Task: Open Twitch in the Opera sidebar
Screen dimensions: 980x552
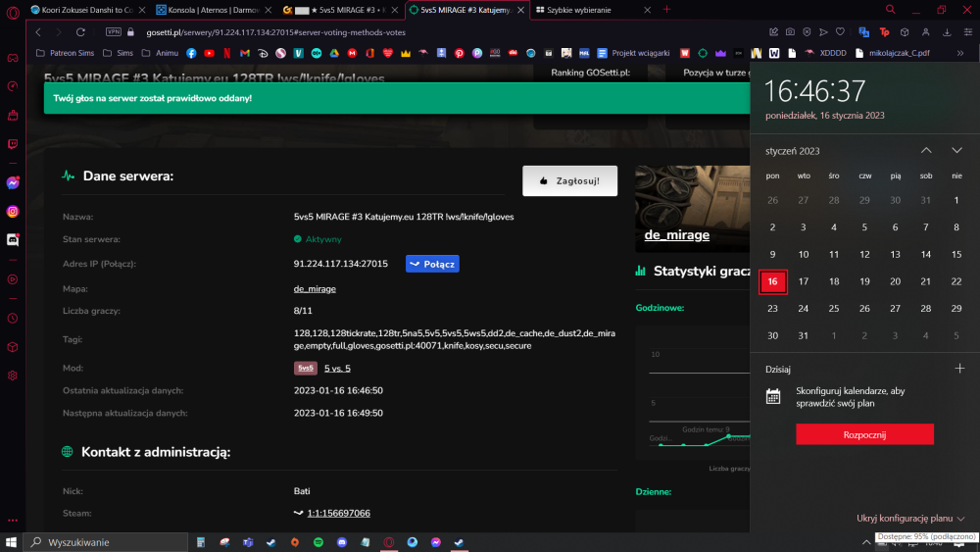Action: pos(13,144)
